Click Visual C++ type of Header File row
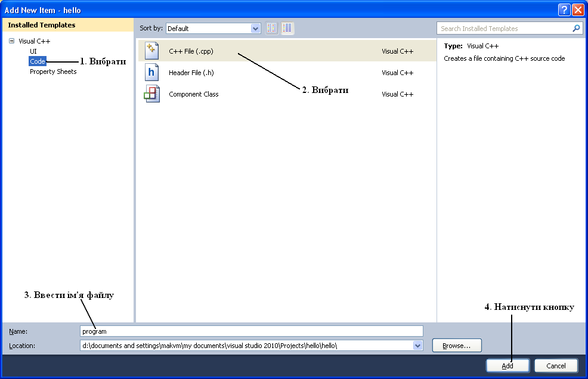 398,73
